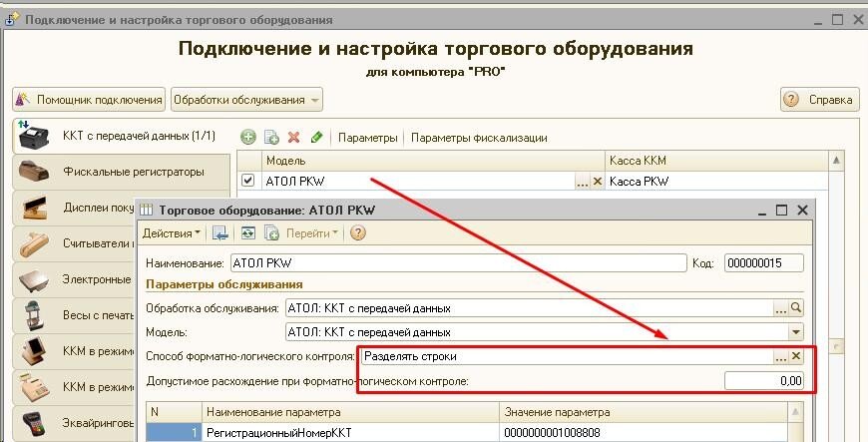Click the green edit pencil icon
Viewport: 868px width, 442px height.
pos(316,137)
